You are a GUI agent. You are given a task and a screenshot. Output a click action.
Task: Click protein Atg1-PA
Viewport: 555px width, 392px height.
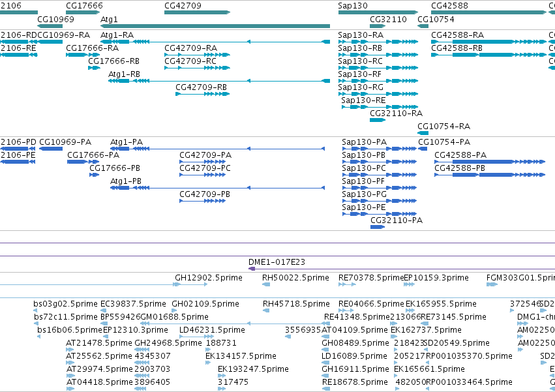point(218,149)
